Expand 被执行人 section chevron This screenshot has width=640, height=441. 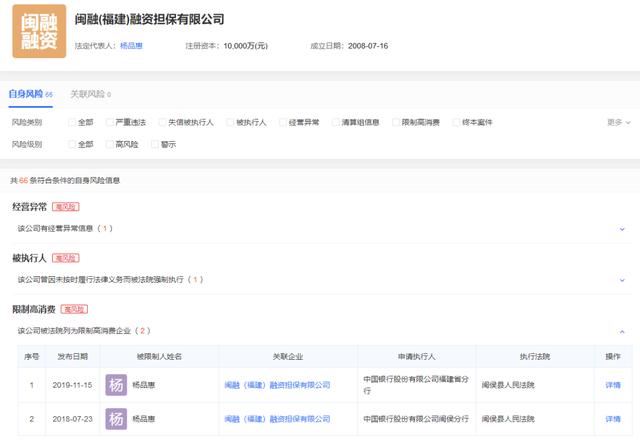tap(622, 280)
